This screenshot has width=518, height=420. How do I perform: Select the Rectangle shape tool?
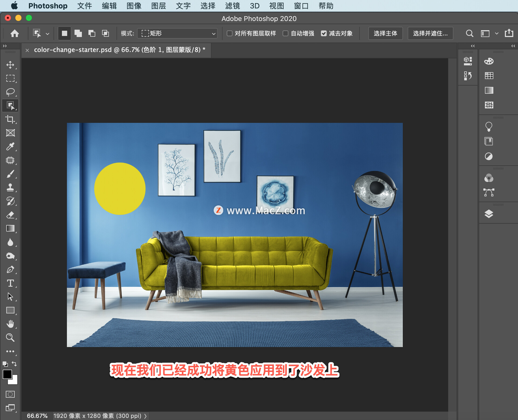point(10,310)
